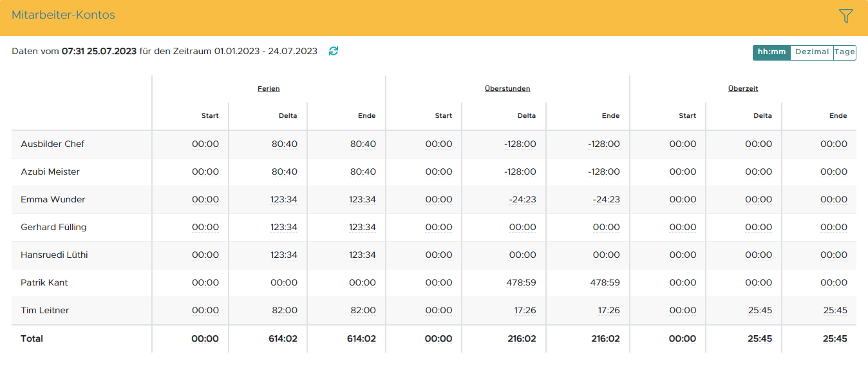Image resolution: width=868 pixels, height=379 pixels.
Task: Click Total Überstunden Delta value 216:02
Action: tap(522, 339)
